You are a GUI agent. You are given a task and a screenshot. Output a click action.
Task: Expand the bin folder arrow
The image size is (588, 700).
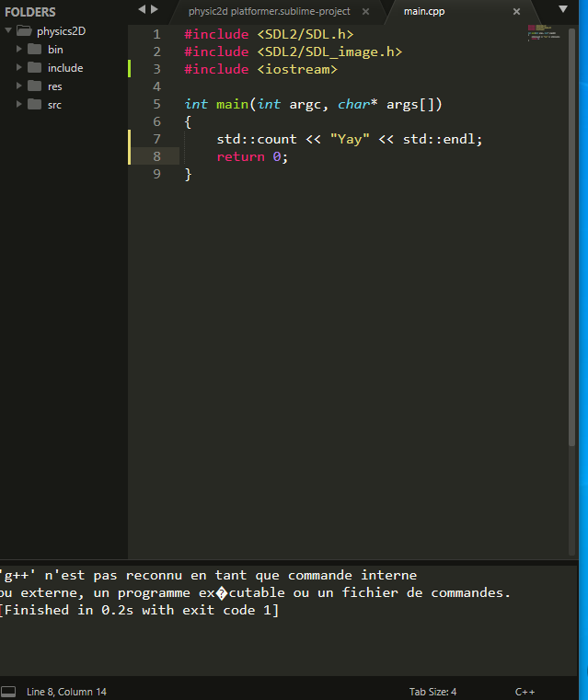(18, 49)
